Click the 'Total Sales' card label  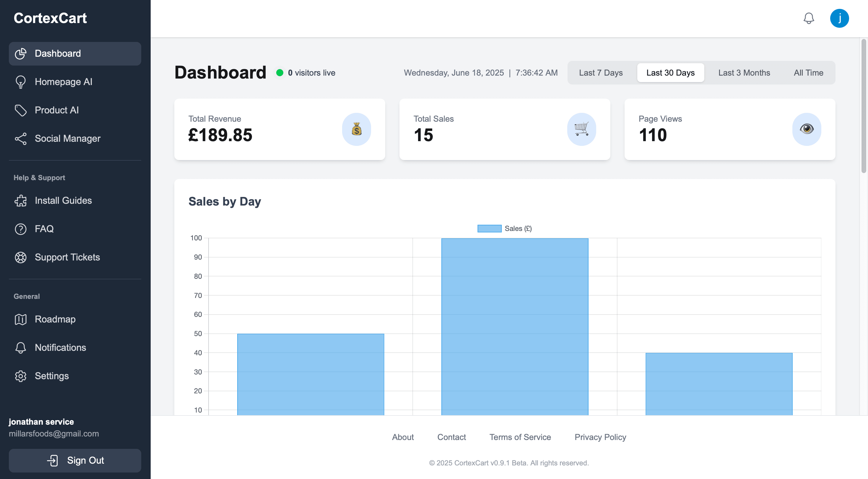click(434, 119)
